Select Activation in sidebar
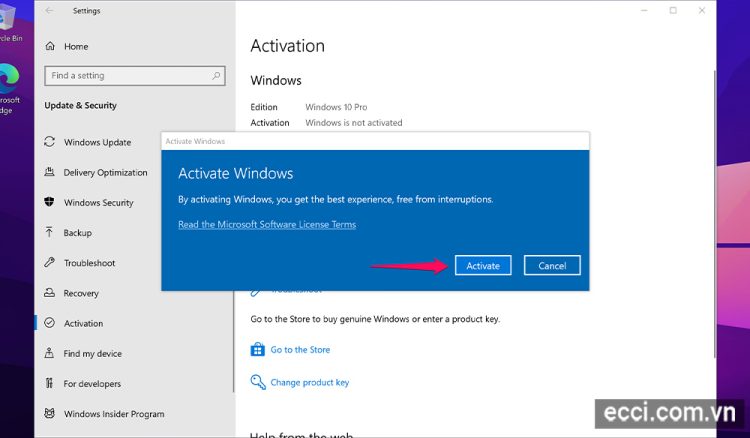This screenshot has width=750, height=438. coord(84,323)
